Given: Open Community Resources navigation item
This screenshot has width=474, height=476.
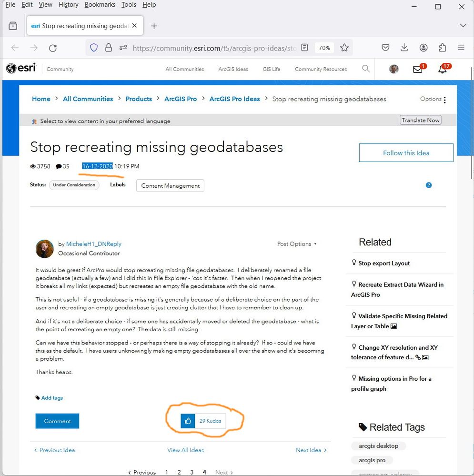Looking at the screenshot, I should click(x=321, y=69).
